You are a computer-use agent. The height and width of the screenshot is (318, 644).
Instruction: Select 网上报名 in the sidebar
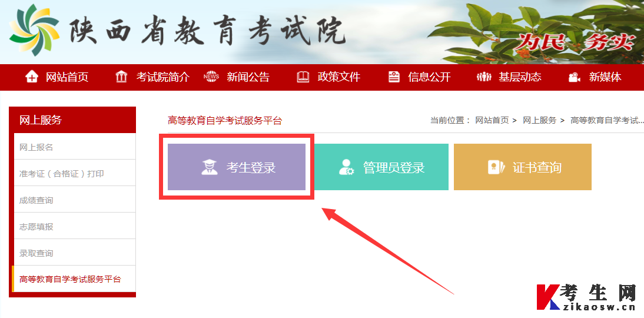(75, 147)
